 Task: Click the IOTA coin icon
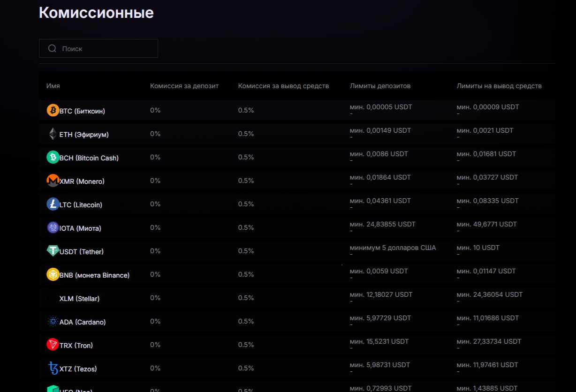[53, 228]
